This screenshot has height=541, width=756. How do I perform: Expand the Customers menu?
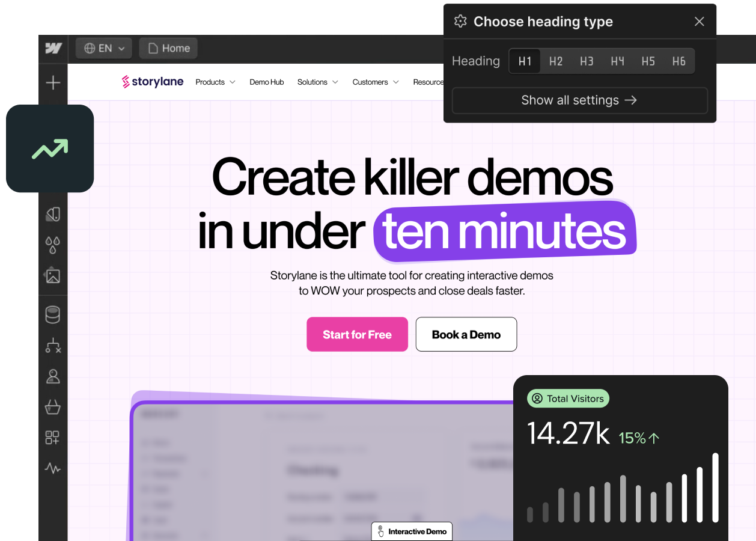(x=376, y=82)
